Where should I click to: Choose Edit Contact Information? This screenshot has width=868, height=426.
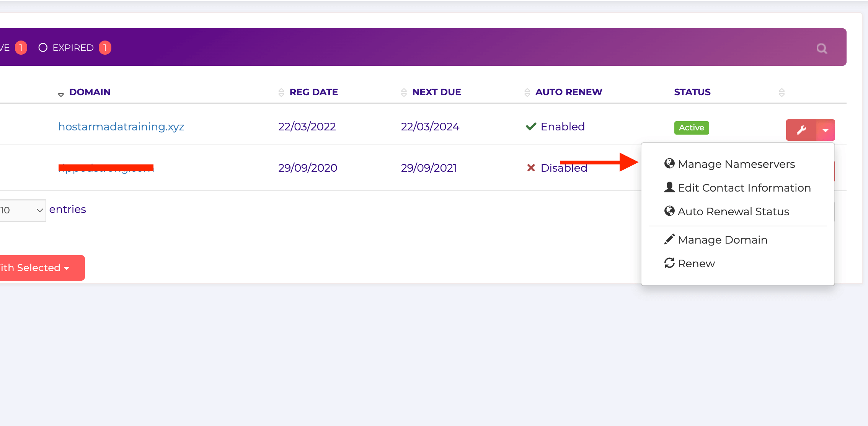click(737, 188)
